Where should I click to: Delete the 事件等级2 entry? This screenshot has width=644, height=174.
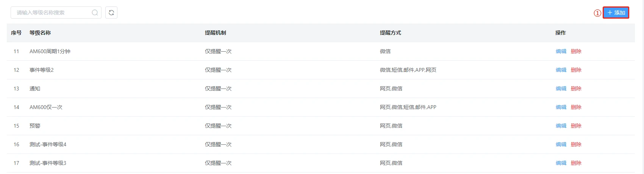pyautogui.click(x=576, y=70)
